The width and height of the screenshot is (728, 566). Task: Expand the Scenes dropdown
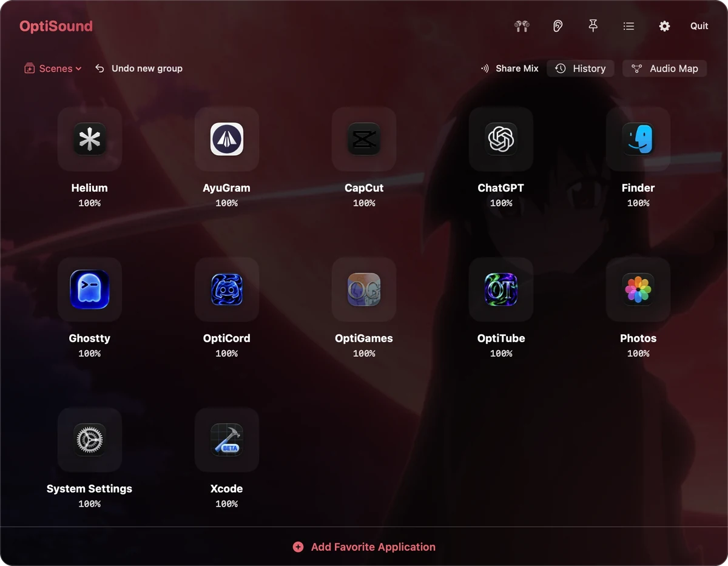(53, 69)
